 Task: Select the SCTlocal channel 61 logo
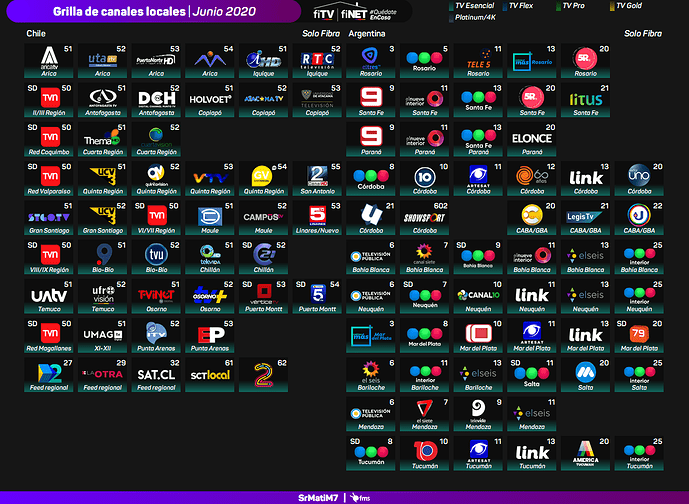coord(210,375)
